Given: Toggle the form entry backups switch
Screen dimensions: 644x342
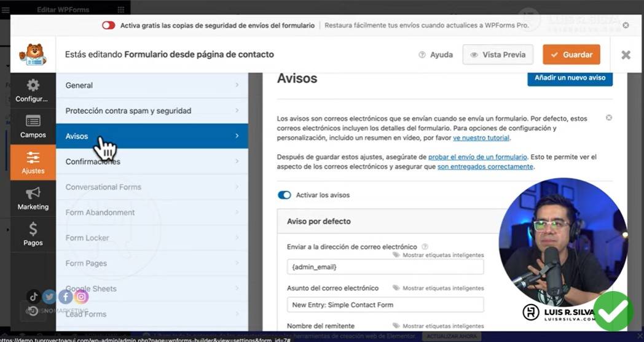Looking at the screenshot, I should tap(108, 25).
